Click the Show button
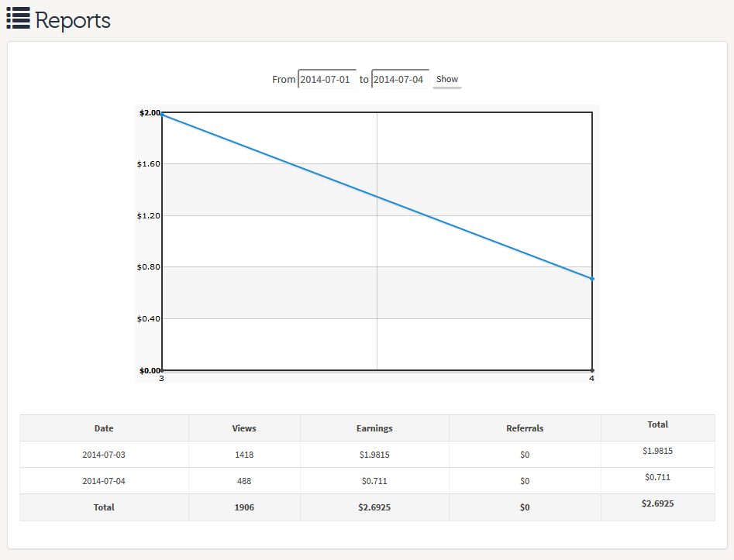Viewport: 734px width, 560px height. point(447,79)
